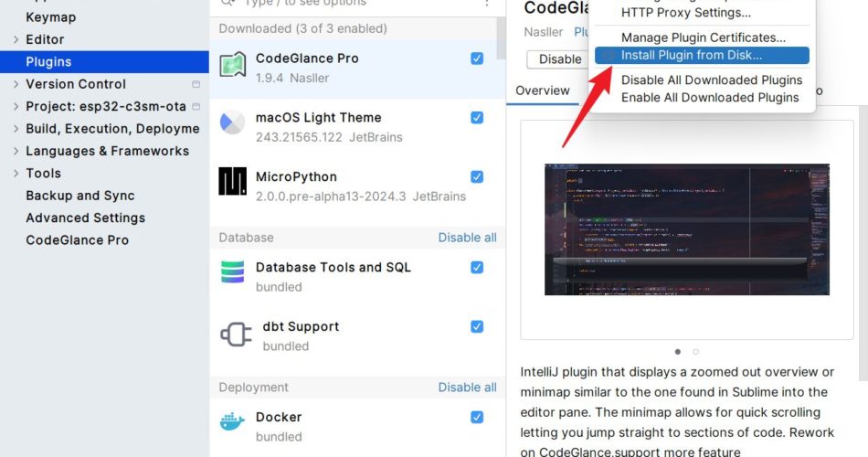This screenshot has width=868, height=457.
Task: Click the Nasller vendor name in details
Action: point(543,32)
